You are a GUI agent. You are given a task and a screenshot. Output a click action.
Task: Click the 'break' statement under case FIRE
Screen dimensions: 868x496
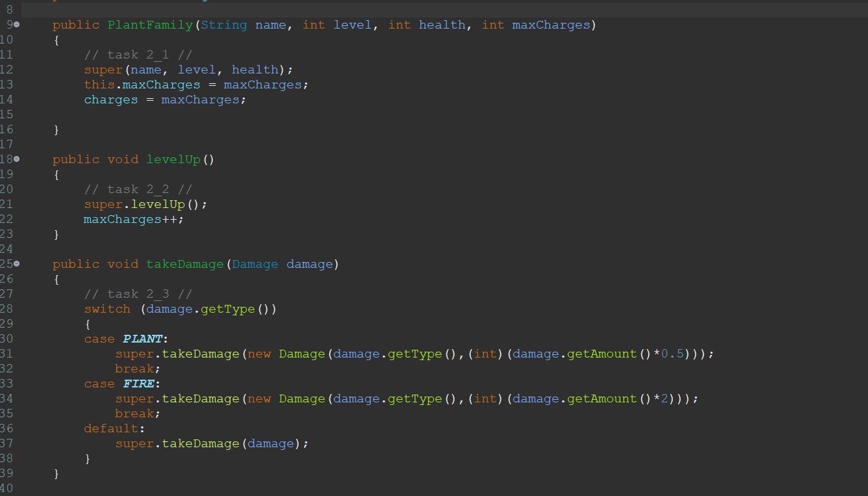point(138,413)
